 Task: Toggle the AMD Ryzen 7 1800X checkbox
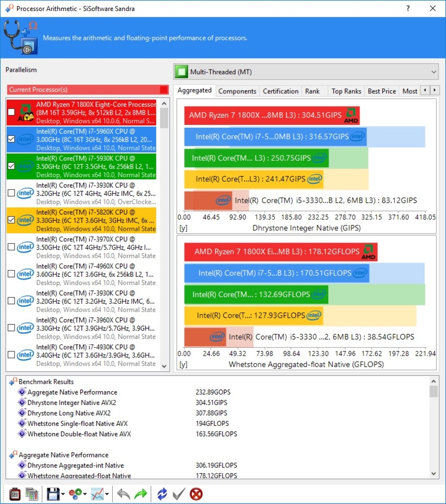11,112
